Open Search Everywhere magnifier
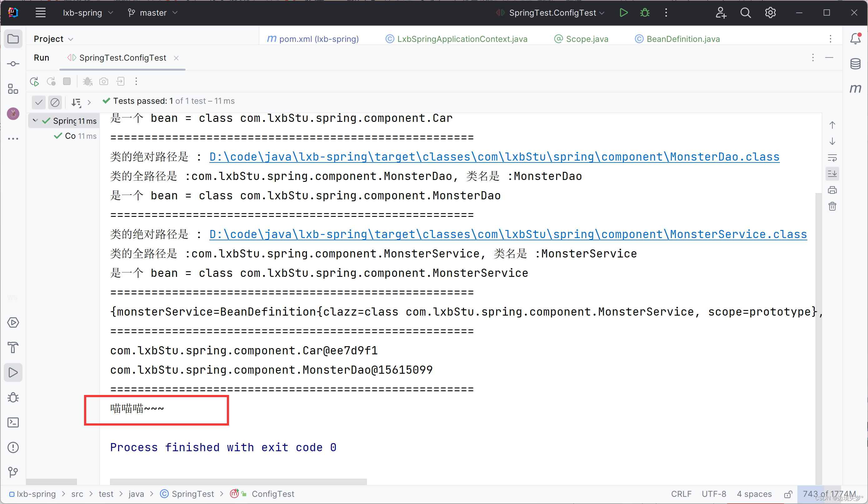868x504 pixels. [746, 13]
